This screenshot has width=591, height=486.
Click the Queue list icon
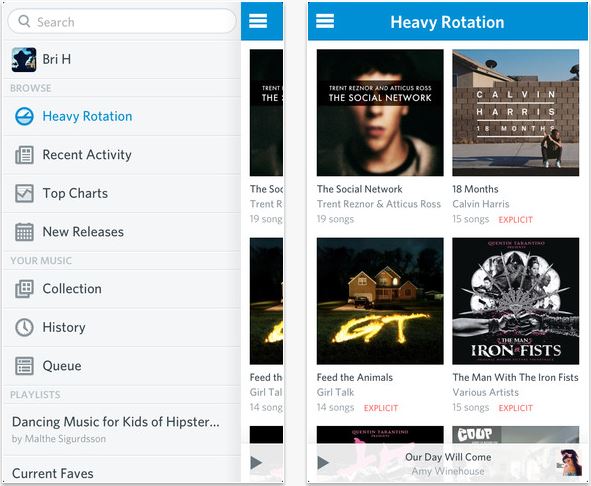pyautogui.click(x=24, y=366)
